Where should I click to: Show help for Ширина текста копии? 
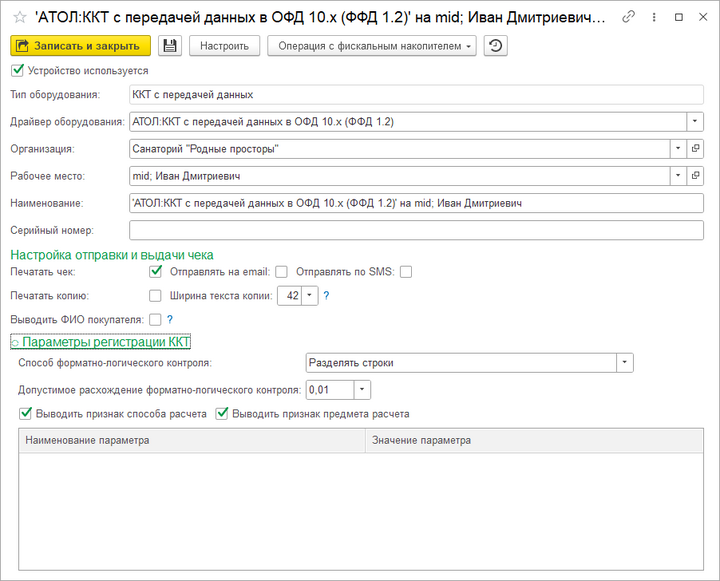click(x=326, y=296)
